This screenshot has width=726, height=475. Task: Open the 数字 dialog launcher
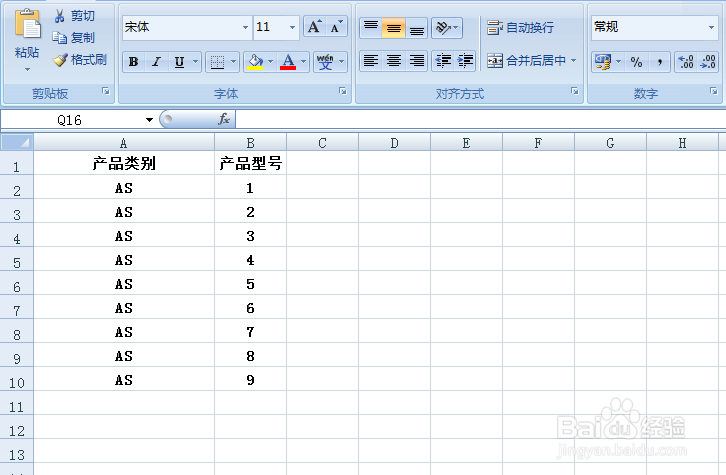point(713,91)
